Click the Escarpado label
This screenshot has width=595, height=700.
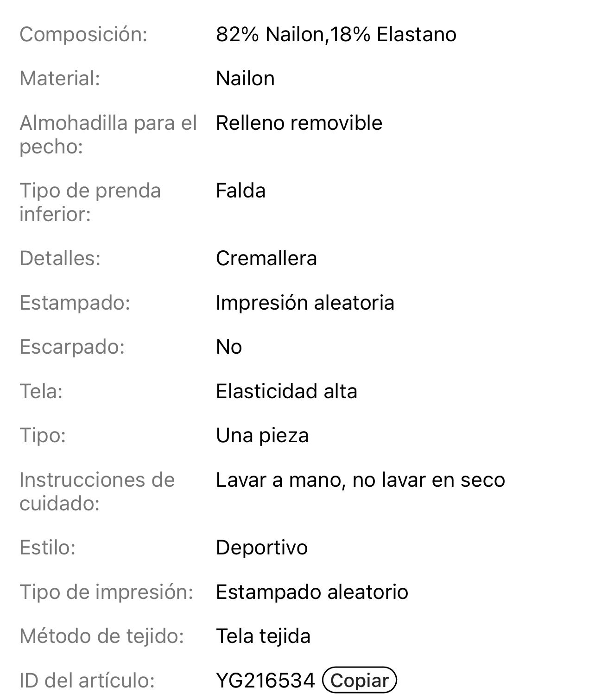[72, 347]
